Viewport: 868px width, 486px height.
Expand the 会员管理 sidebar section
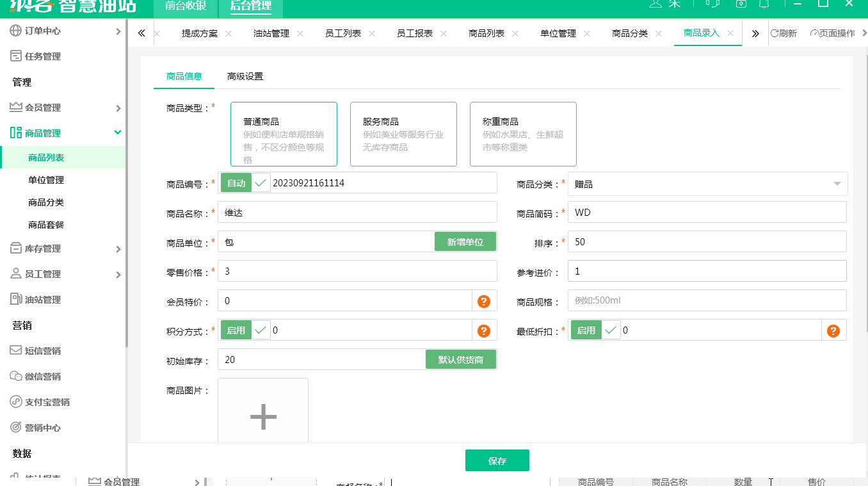(43, 107)
